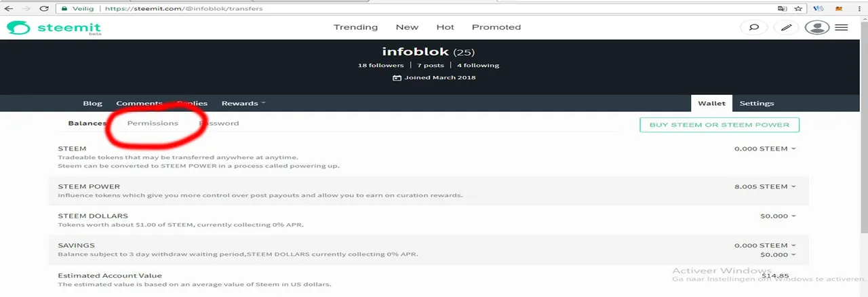The height and width of the screenshot is (297, 868).
Task: Click the orange extension icon
Action: (840, 9)
